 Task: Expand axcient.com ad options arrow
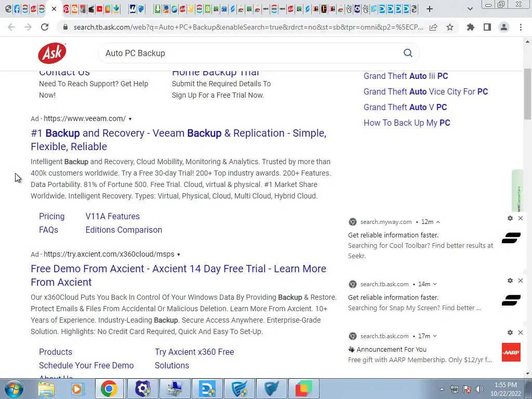click(179, 255)
